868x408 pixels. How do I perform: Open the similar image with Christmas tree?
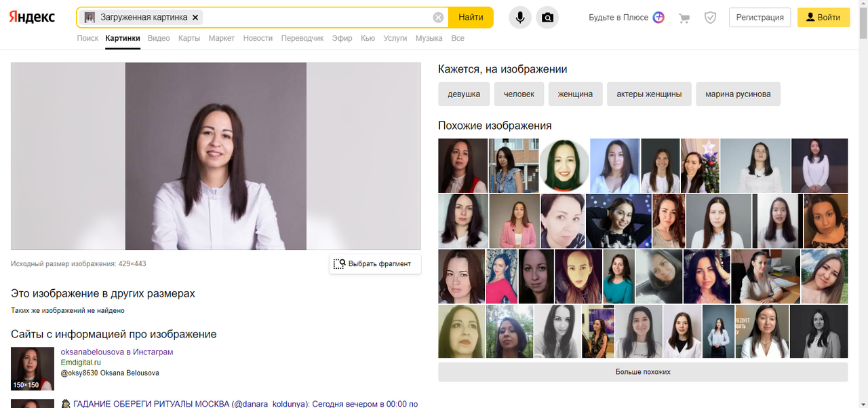[700, 166]
